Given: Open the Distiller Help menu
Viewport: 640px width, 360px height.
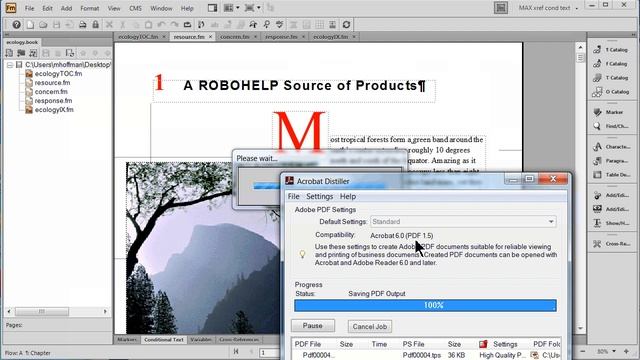Looking at the screenshot, I should [348, 196].
